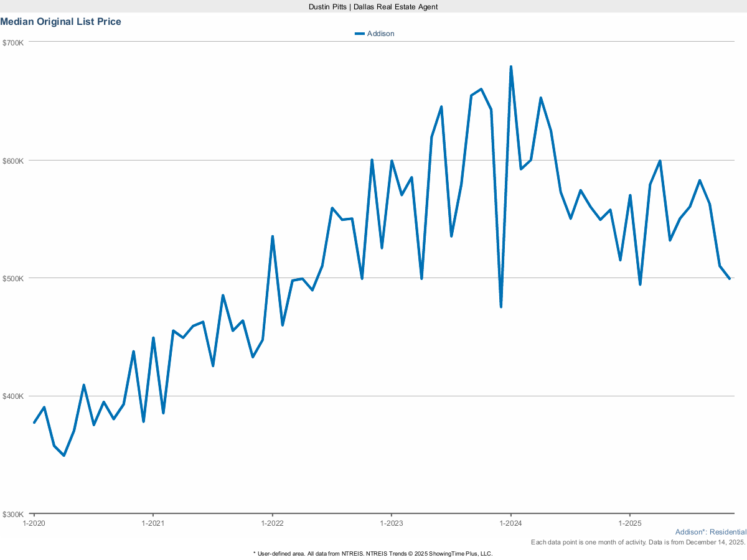Click the NTREIS Trends copyright notice
Image resolution: width=747 pixels, height=560 pixels.
click(374, 553)
